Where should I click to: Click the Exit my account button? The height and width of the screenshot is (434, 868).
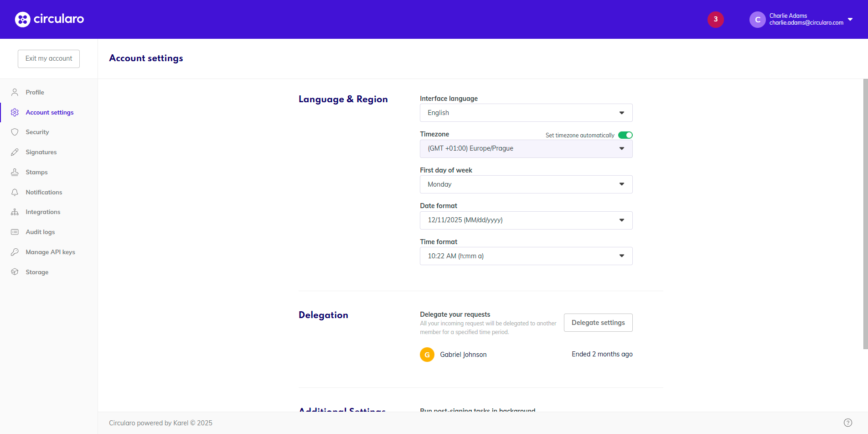point(49,59)
